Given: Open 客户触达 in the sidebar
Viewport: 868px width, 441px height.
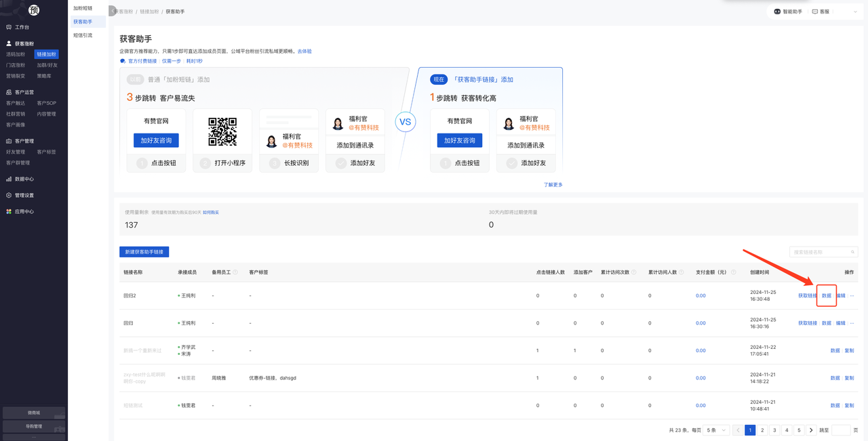Looking at the screenshot, I should tap(16, 103).
